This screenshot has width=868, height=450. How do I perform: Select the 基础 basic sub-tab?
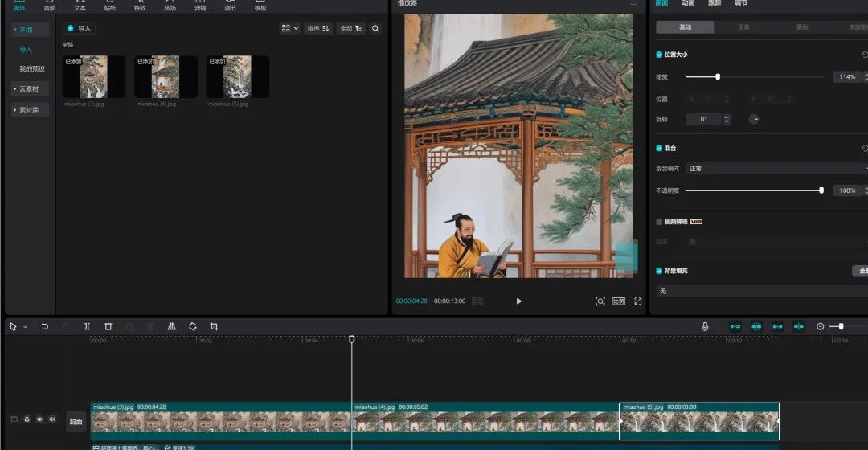(x=686, y=27)
